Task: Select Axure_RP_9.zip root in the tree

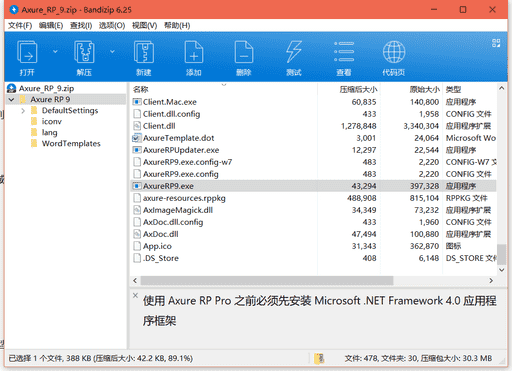Action: coord(46,88)
